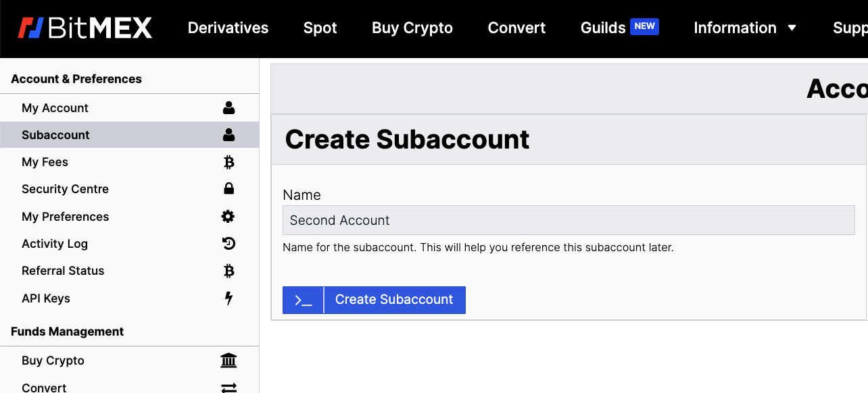Click the Account & Preferences heading

(x=76, y=79)
